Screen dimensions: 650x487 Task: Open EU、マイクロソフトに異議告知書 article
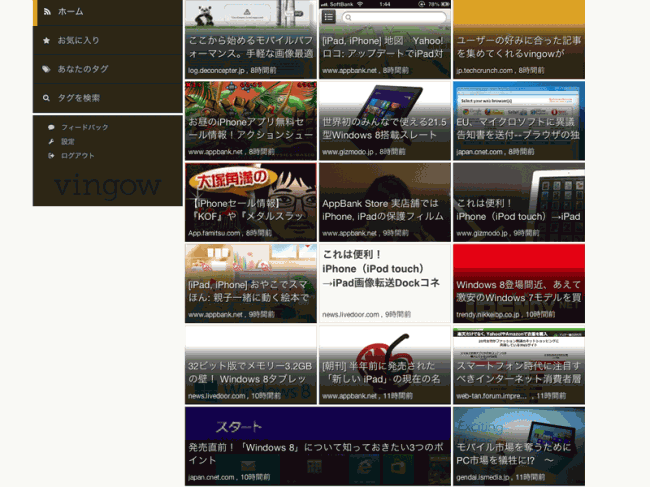pyautogui.click(x=519, y=121)
